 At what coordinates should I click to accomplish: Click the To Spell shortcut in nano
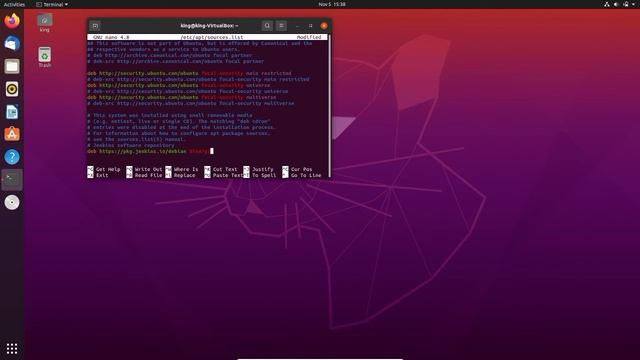[260, 175]
